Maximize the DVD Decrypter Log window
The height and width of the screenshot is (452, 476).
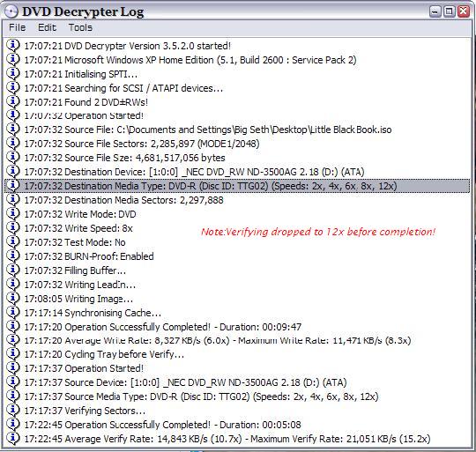click(x=450, y=11)
